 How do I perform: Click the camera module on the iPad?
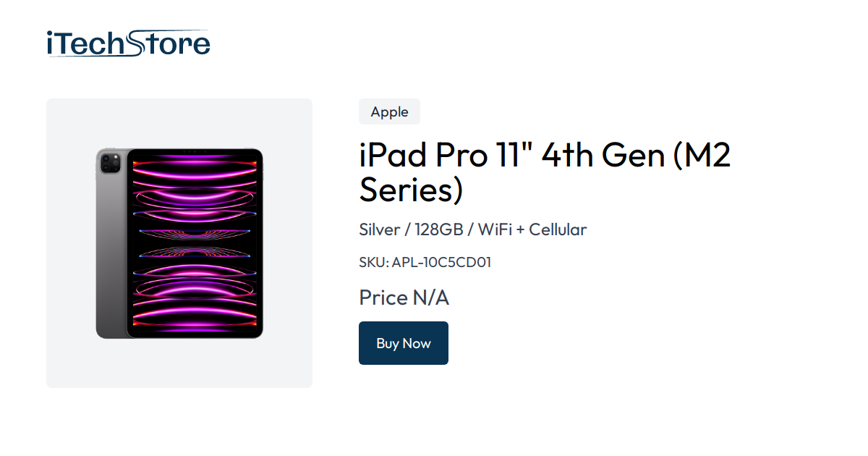[111, 163]
